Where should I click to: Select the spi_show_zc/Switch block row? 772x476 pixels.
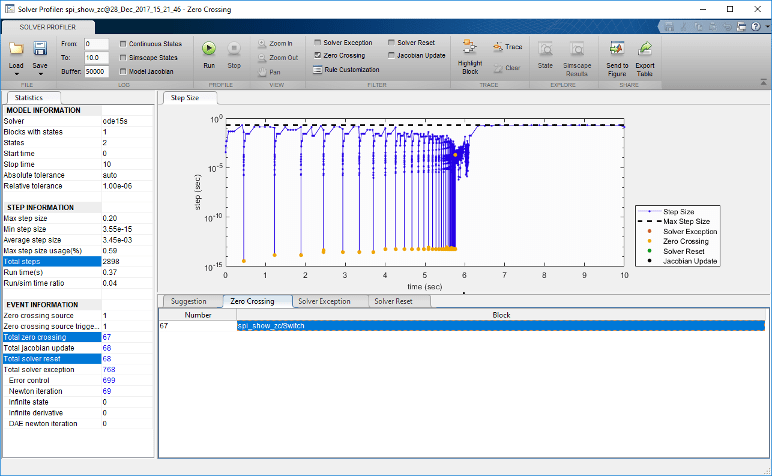[500, 326]
